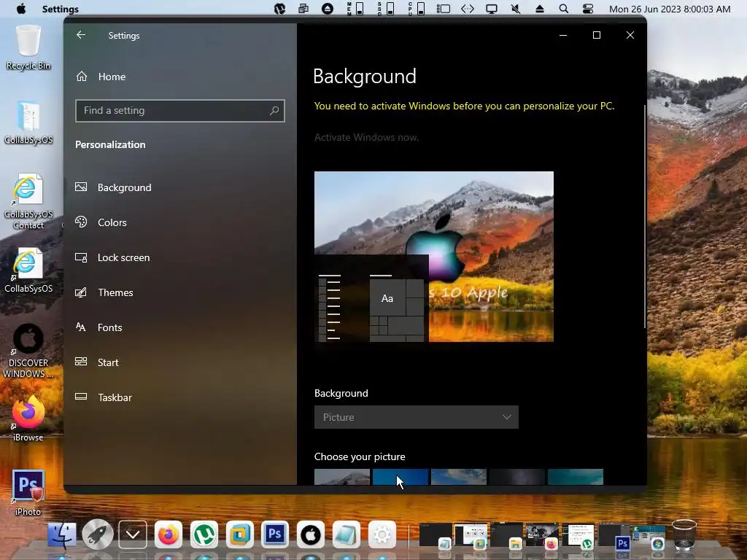747x560 pixels.
Task: Open the iBrowse Firefox desktop shortcut
Action: click(x=28, y=419)
